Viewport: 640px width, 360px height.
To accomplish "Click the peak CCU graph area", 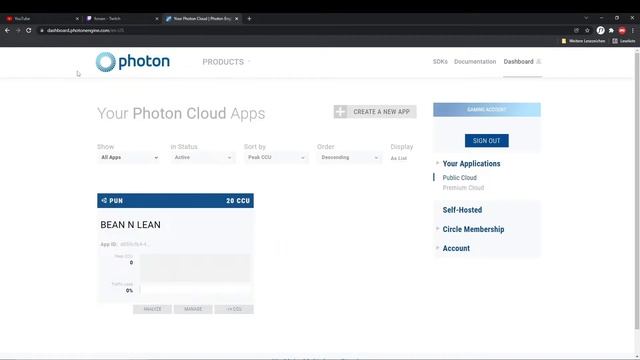I will 195,268.
